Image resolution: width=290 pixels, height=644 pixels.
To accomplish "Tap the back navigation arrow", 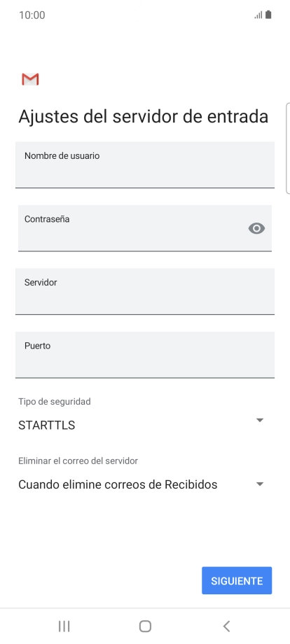I will [226, 626].
